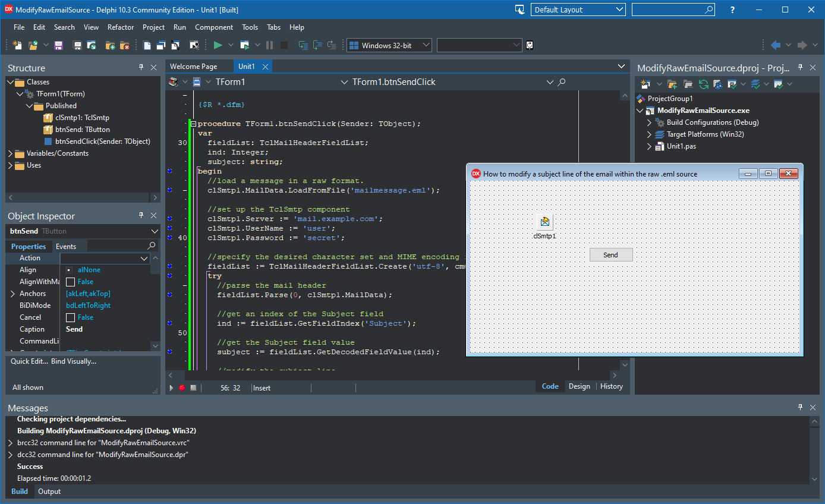Click the navigate Back arrow icon
The height and width of the screenshot is (504, 825).
coord(775,45)
